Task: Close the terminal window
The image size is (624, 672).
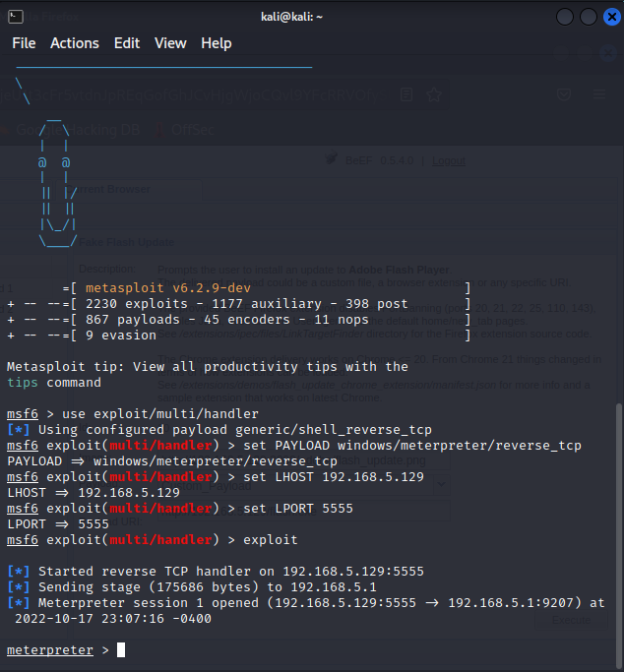Action: [x=611, y=17]
